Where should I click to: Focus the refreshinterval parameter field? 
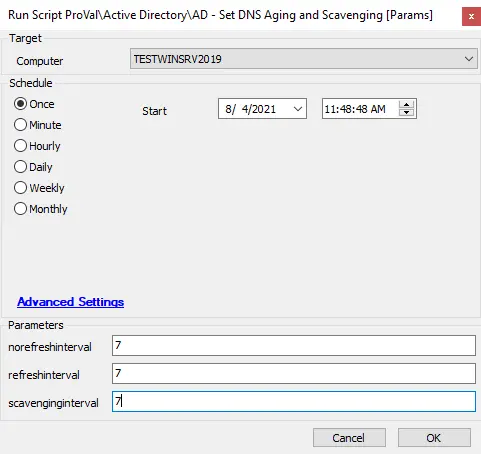click(294, 374)
